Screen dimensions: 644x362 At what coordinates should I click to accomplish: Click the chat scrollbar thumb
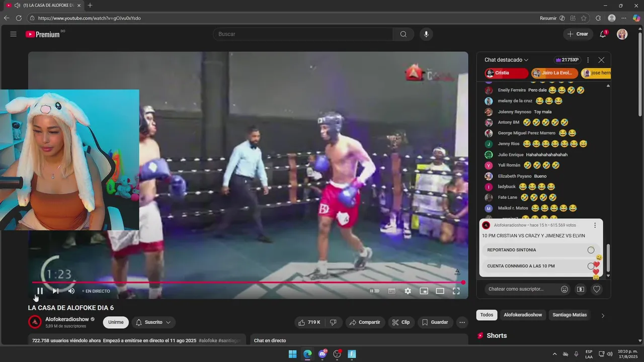tap(608, 258)
